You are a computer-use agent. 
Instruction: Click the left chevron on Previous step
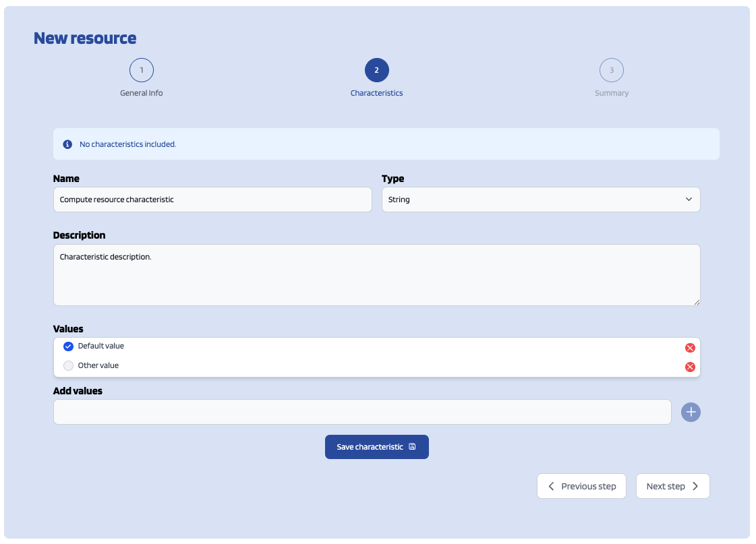[x=551, y=486]
